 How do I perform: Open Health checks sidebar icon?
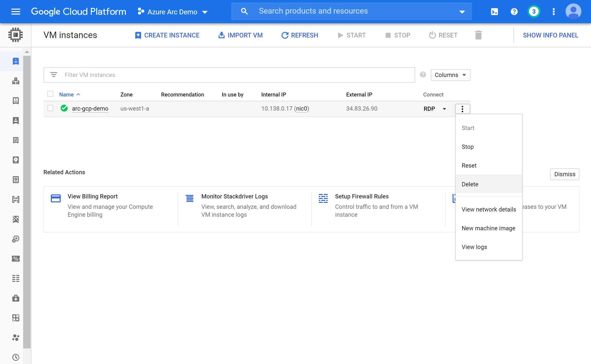click(16, 298)
